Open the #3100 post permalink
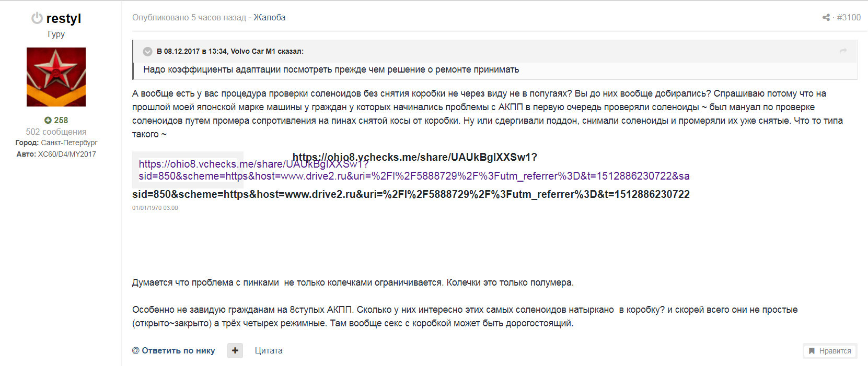 [x=849, y=17]
